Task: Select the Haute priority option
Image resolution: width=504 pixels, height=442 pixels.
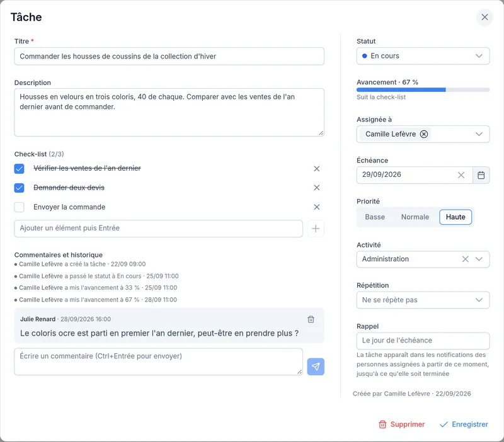Action: (x=455, y=217)
